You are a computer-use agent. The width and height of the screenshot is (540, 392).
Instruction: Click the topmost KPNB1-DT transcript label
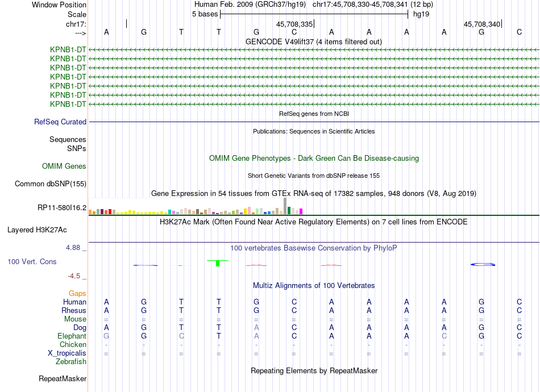pyautogui.click(x=68, y=49)
